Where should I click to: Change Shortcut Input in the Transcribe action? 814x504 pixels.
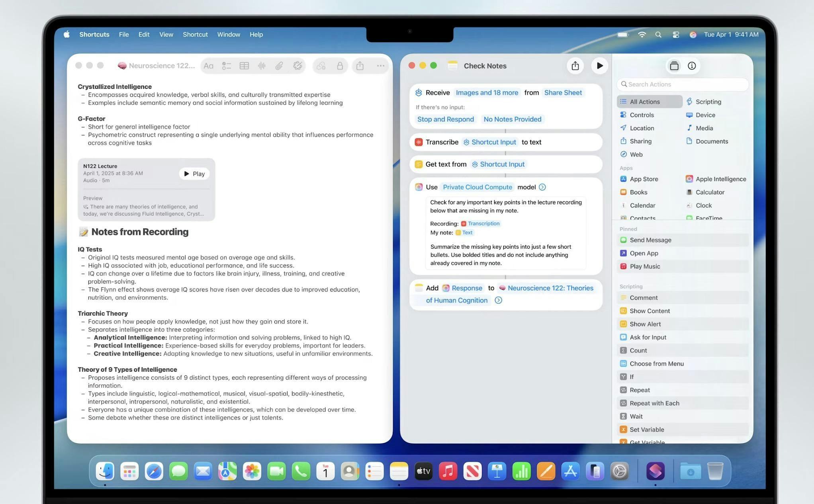[490, 142]
